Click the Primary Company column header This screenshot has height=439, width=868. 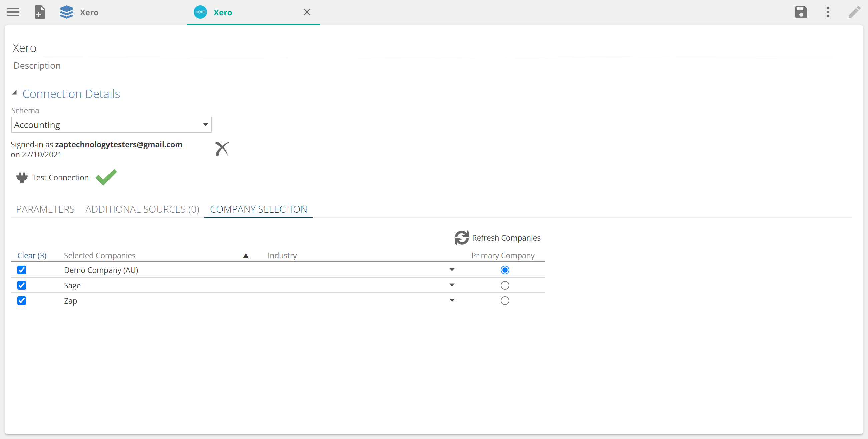point(503,256)
